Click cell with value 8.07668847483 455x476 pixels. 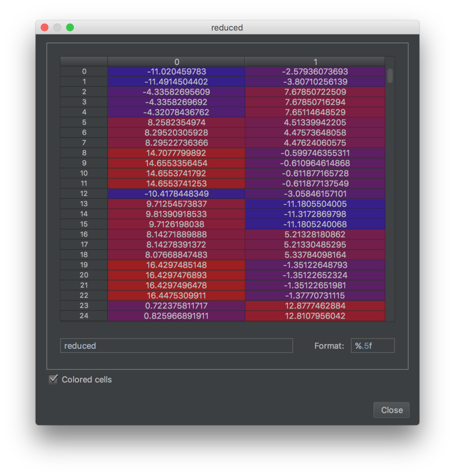(176, 255)
